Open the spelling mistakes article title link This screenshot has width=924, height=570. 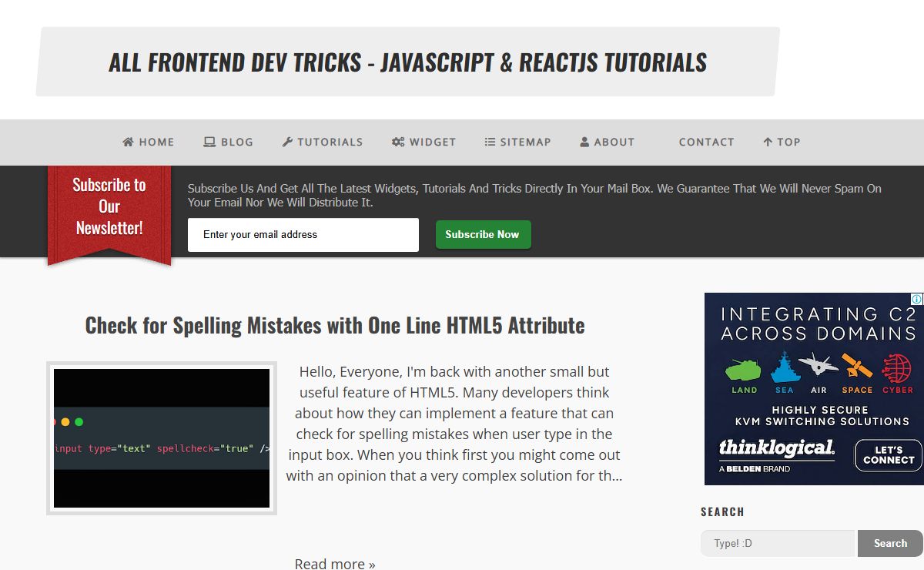click(x=335, y=326)
